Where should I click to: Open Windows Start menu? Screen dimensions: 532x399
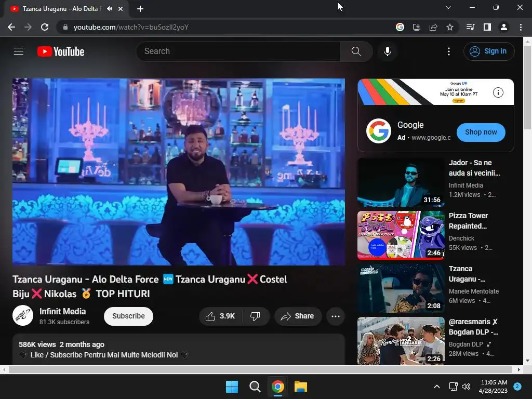(x=232, y=387)
